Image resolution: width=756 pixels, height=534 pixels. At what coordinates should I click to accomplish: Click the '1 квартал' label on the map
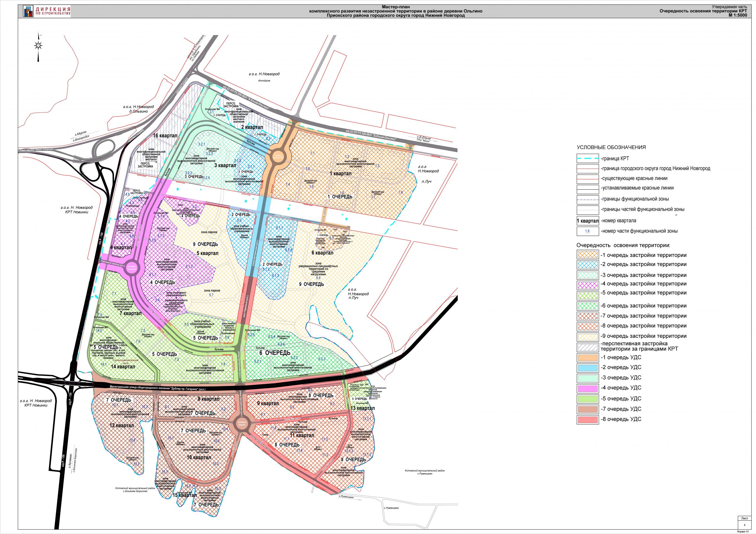[340, 173]
